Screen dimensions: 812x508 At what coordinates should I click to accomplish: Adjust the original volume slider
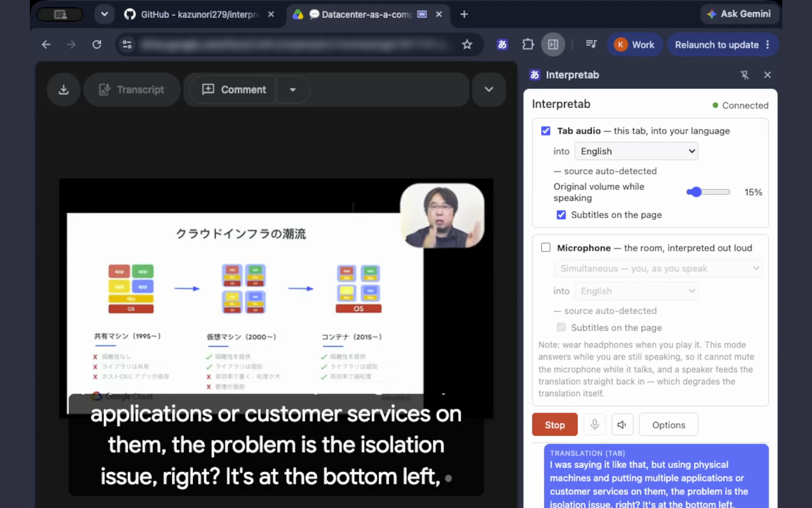pyautogui.click(x=708, y=192)
